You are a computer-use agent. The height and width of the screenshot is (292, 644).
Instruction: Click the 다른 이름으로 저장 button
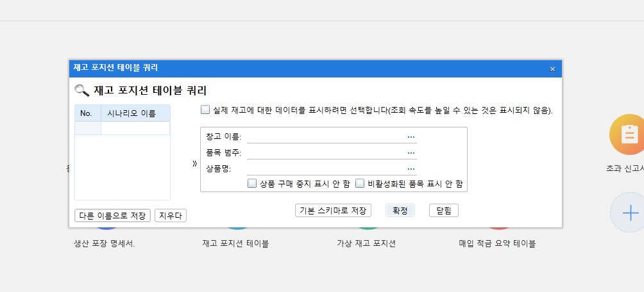[x=112, y=216]
